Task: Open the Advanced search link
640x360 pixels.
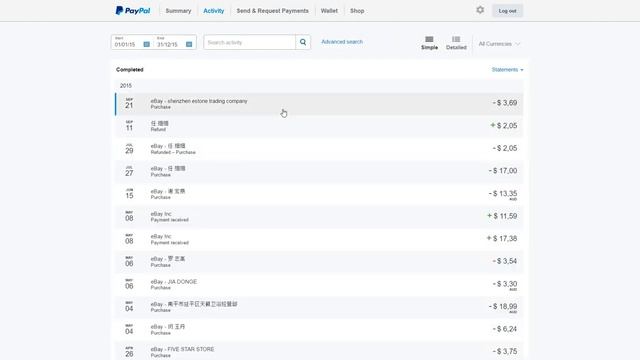Action: click(342, 42)
